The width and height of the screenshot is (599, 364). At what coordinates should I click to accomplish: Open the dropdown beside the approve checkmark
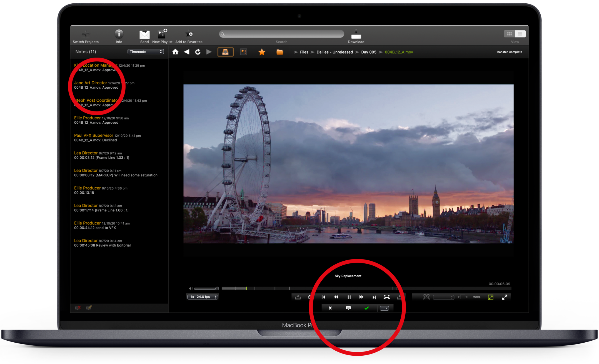(x=384, y=308)
